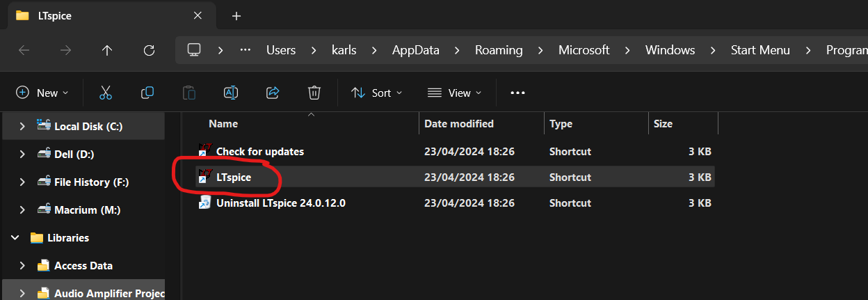Expand File History (F:) tree node
The image size is (868, 300).
(22, 182)
